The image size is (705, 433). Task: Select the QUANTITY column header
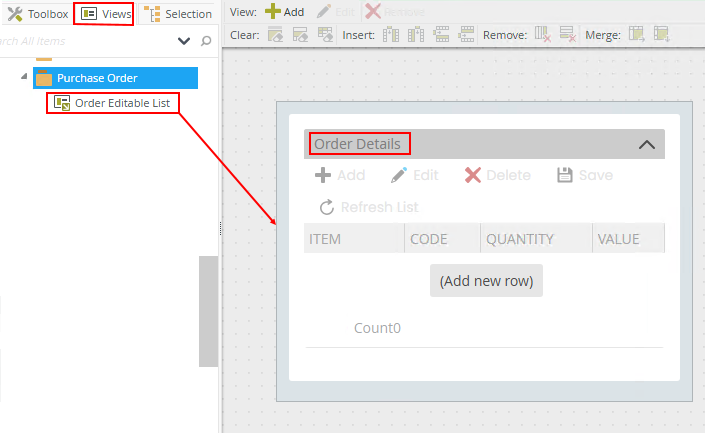tap(536, 239)
